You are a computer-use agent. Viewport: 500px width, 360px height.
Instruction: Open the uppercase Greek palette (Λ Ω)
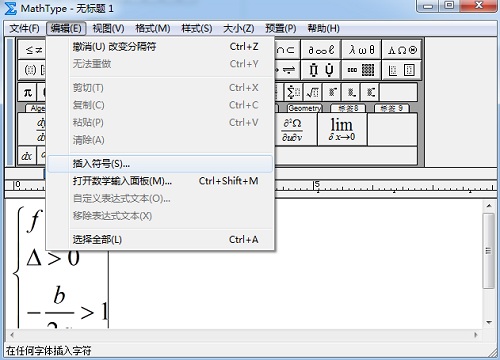(x=402, y=50)
